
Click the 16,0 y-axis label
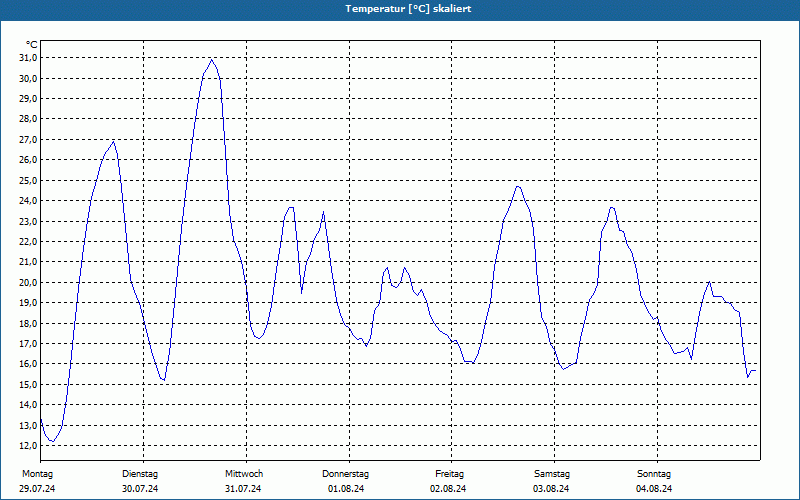[28, 364]
